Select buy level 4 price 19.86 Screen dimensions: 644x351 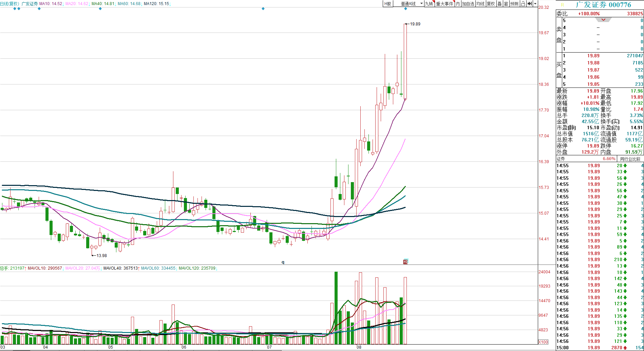[x=593, y=77]
